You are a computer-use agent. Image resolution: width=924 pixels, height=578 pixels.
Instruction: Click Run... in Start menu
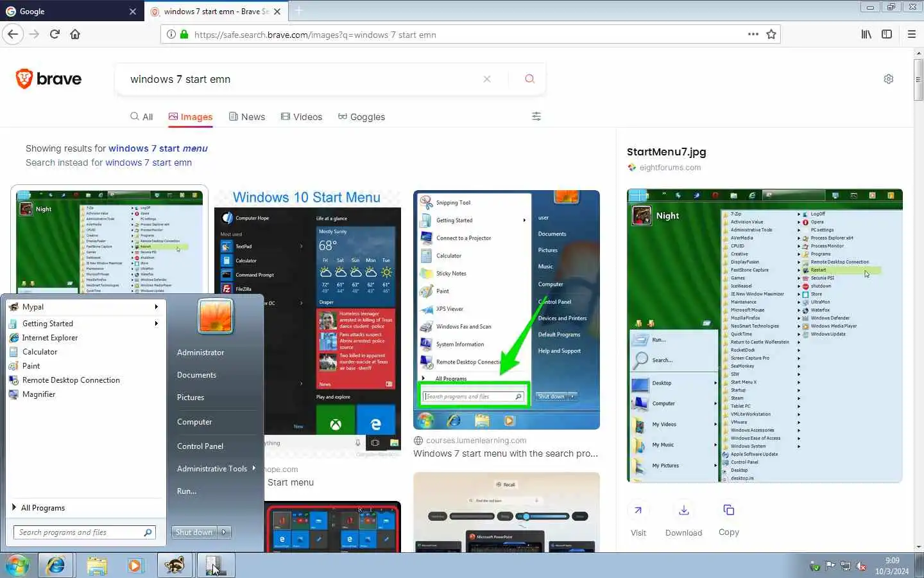coord(187,491)
